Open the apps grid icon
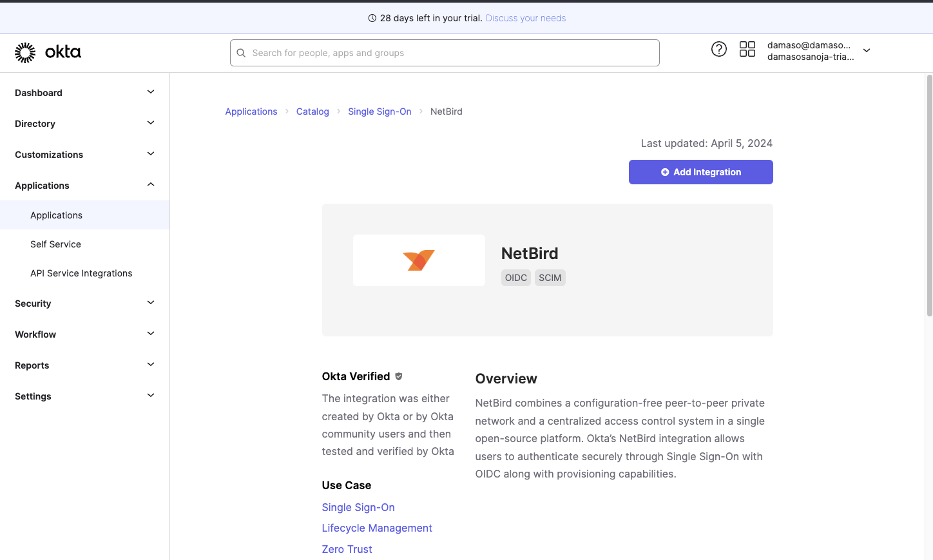The image size is (933, 560). click(x=747, y=48)
